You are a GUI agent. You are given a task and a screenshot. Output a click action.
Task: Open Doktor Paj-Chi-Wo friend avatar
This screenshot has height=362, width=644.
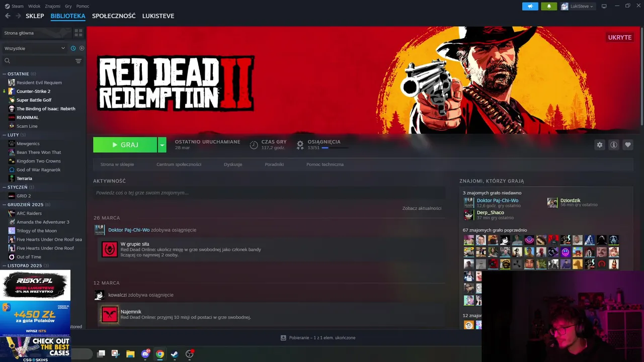(x=468, y=203)
